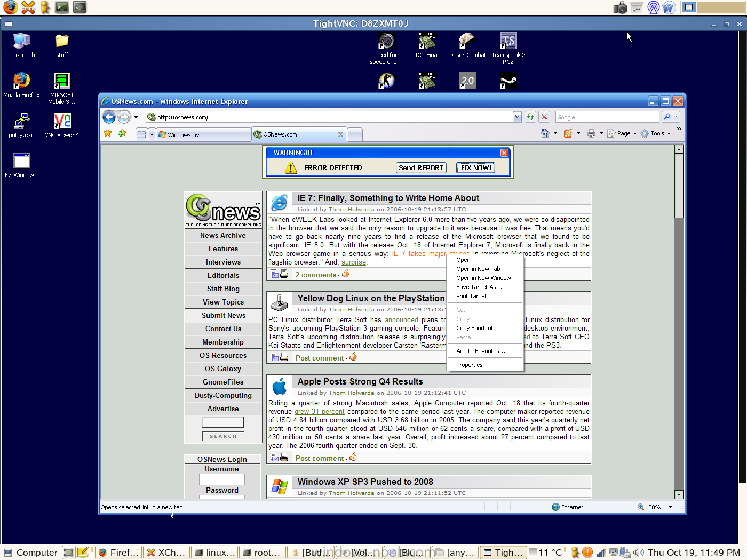Click Send REPORT in warning banner
This screenshot has height=560, width=747.
(421, 167)
